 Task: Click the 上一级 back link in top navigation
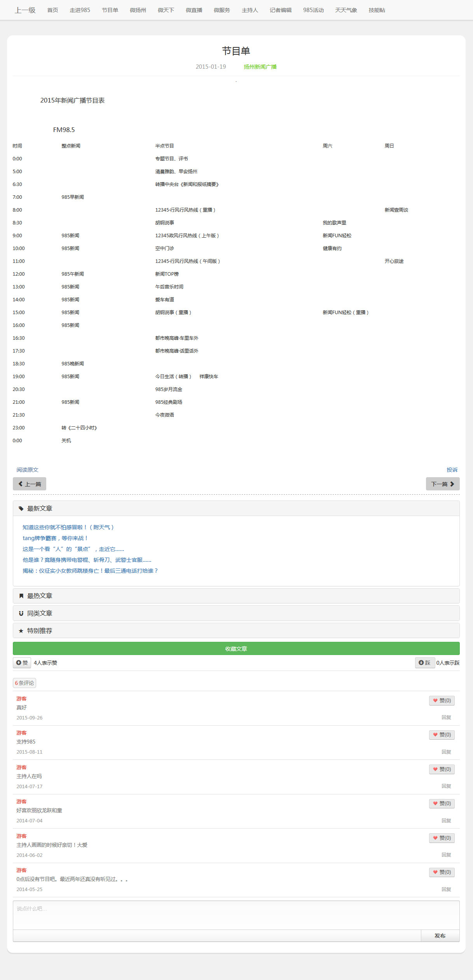click(25, 10)
